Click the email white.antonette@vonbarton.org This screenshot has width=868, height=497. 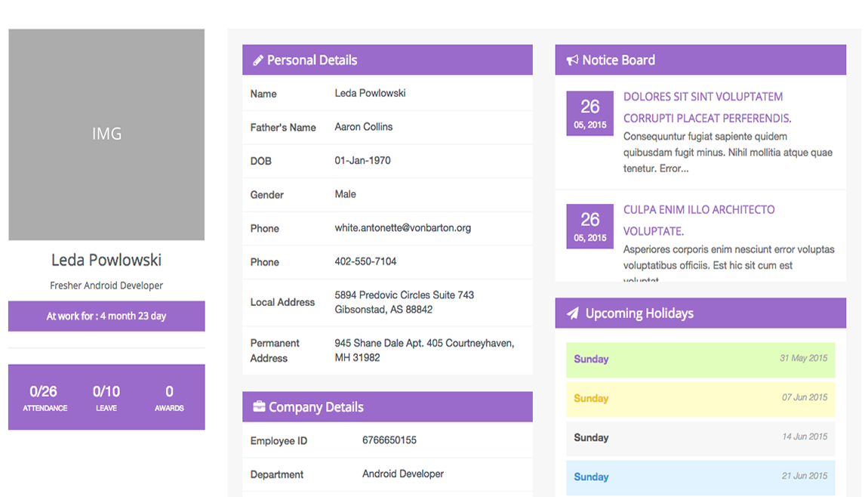tap(402, 228)
